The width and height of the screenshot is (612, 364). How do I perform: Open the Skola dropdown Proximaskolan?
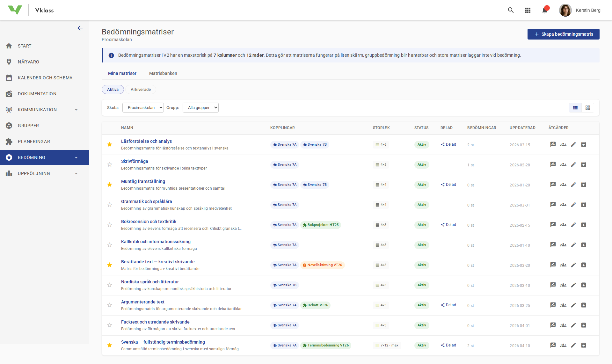pyautogui.click(x=143, y=108)
